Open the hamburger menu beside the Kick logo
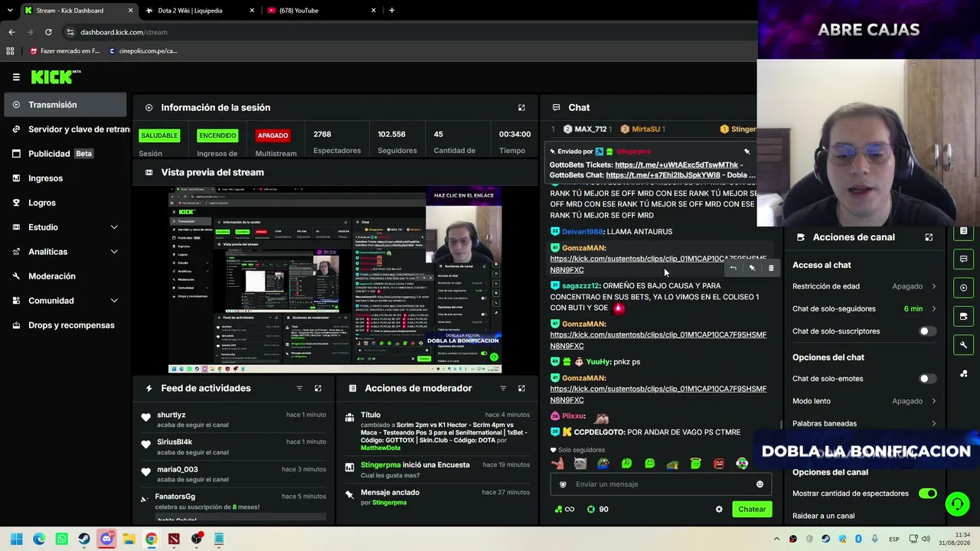 (16, 77)
